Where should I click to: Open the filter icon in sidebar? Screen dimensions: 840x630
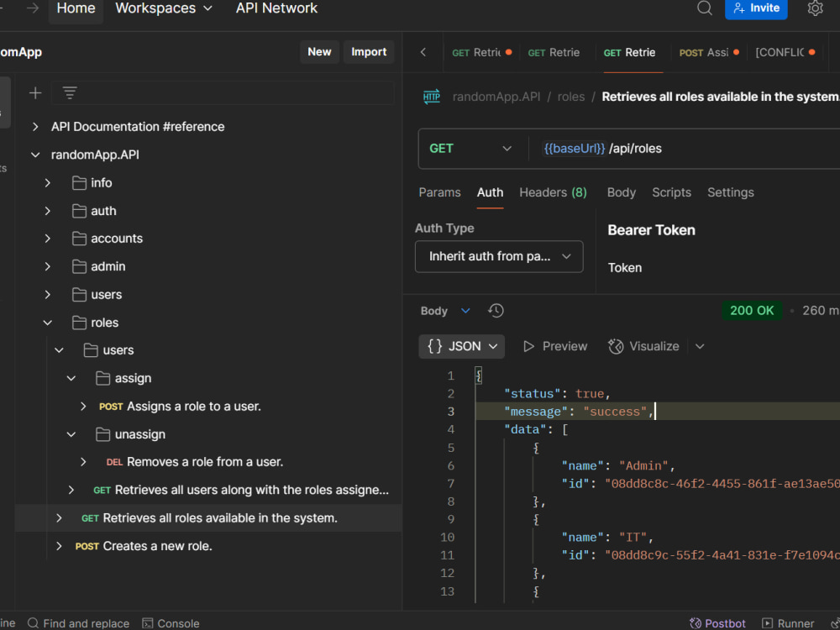click(70, 93)
